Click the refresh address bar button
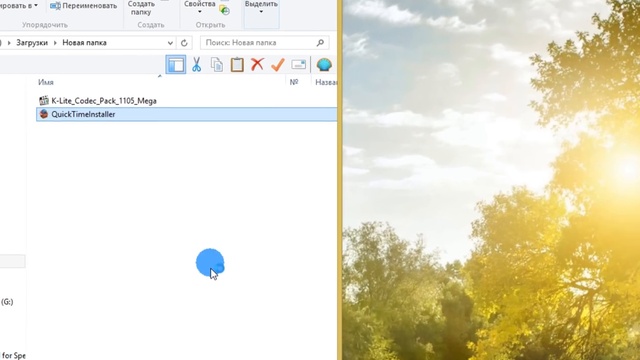The height and width of the screenshot is (360, 640). pyautogui.click(x=184, y=42)
